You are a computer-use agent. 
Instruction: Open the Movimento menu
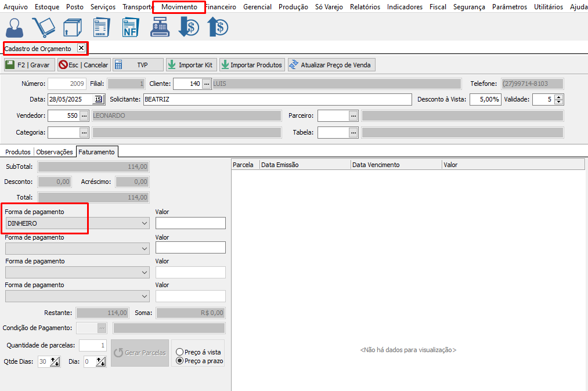coord(179,7)
